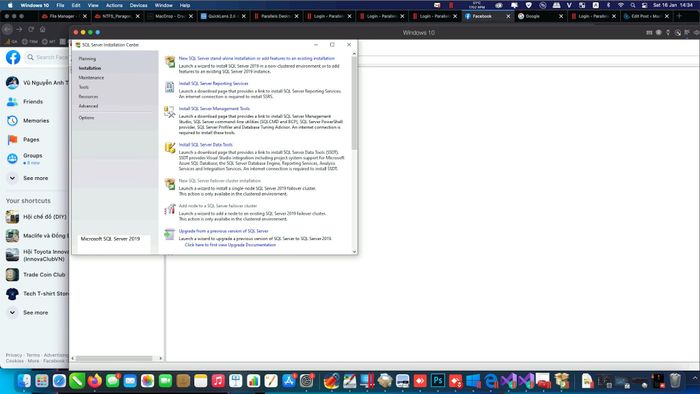This screenshot has height=394, width=700.
Task: Click the Reporting Services install icon
Action: click(170, 87)
